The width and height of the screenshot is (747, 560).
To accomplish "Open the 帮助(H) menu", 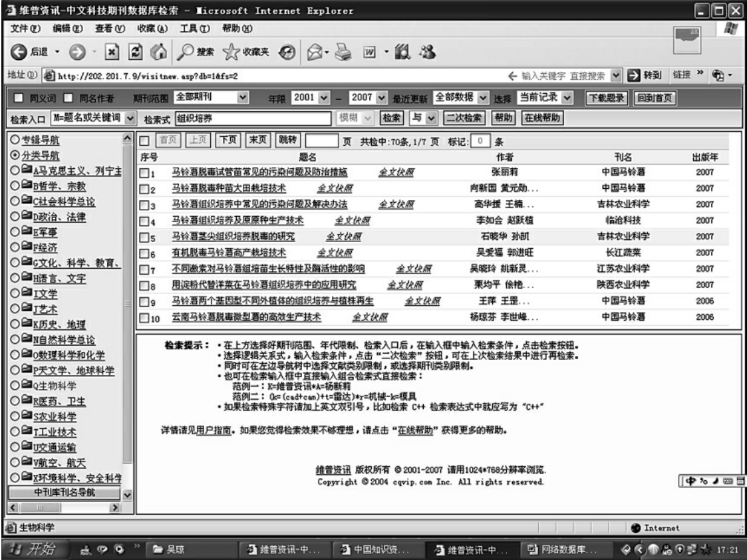I will tap(237, 29).
